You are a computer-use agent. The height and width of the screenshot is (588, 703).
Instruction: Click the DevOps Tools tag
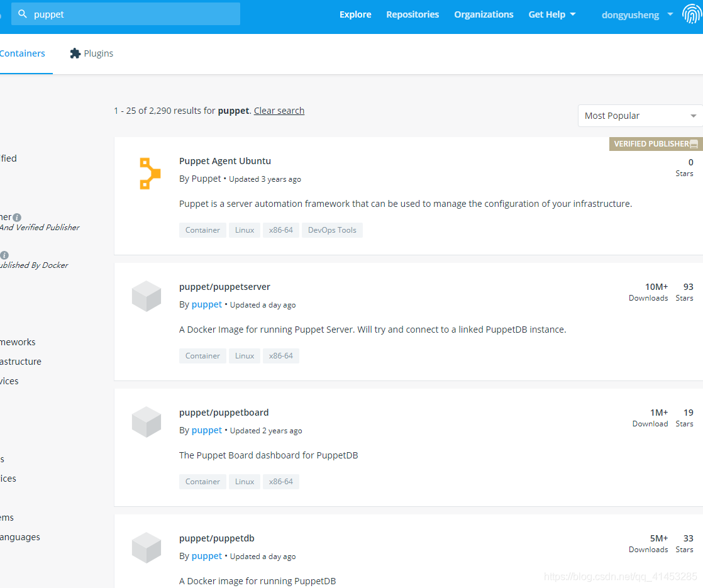coord(332,230)
